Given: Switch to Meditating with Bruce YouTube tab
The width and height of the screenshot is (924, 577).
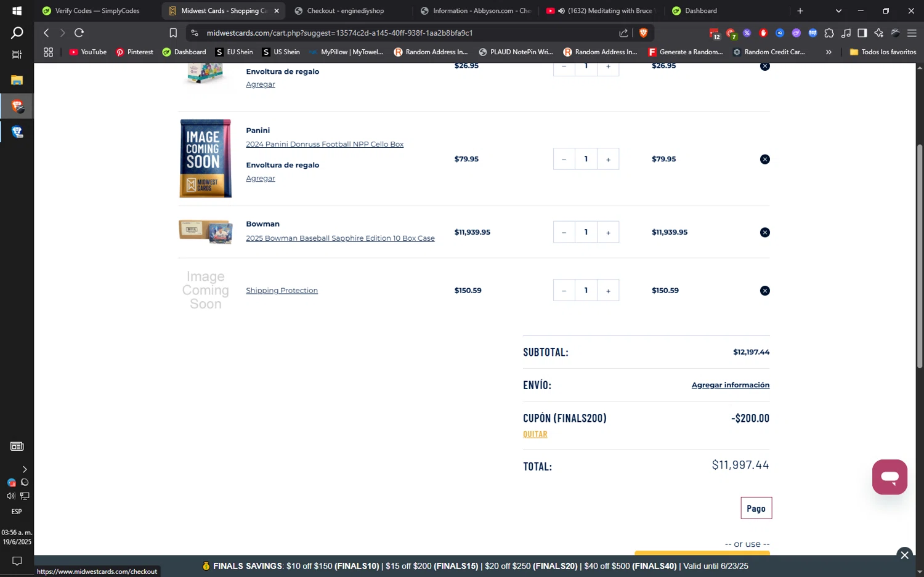Looking at the screenshot, I should pos(601,11).
